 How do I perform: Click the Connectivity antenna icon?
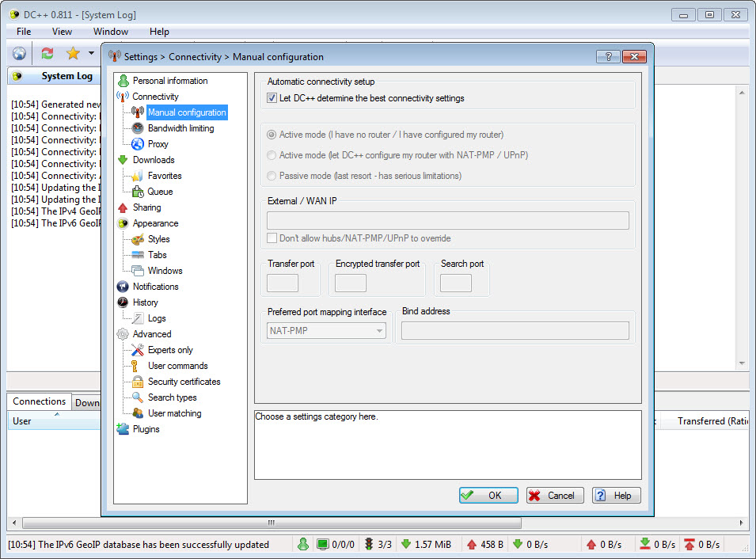tap(123, 97)
